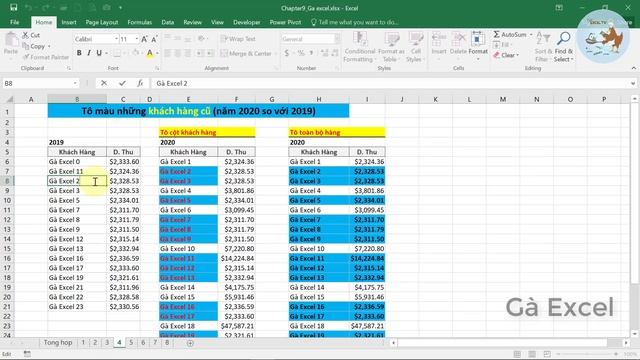
Task: Confirm the cell entry with the checkmark
Action: 122,83
